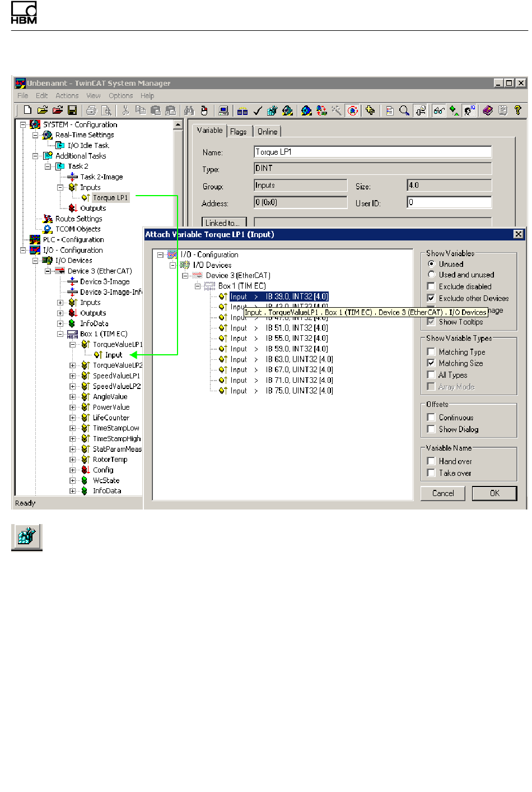Collapse Device 3 (EtherCAT) in dialog tree

185,276
